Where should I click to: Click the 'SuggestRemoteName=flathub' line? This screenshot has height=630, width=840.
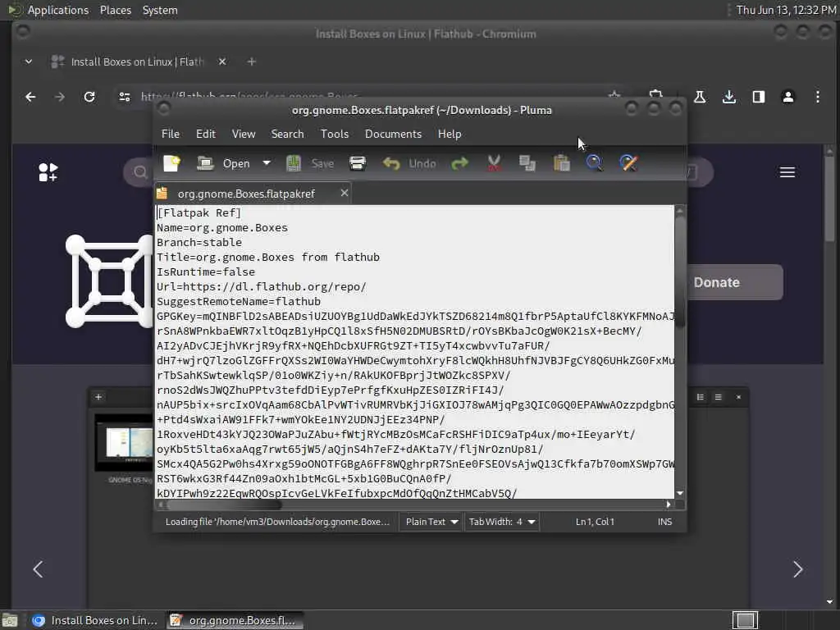[x=239, y=302]
